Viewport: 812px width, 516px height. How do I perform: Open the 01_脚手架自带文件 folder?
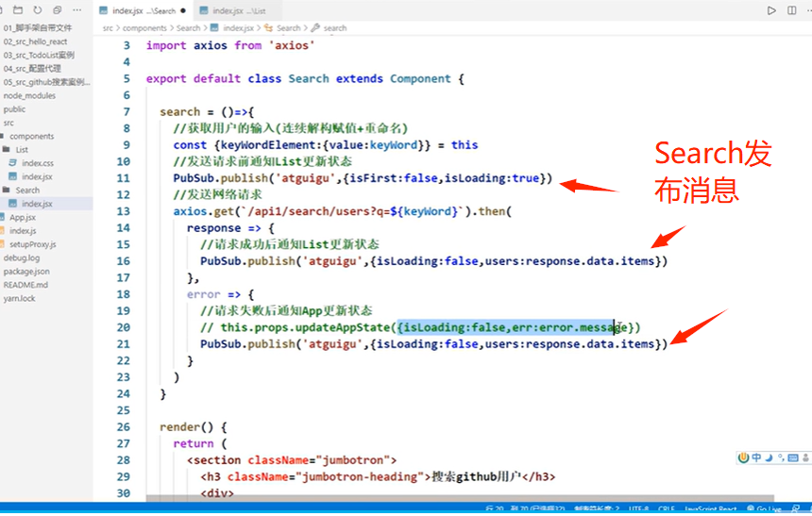pos(38,28)
